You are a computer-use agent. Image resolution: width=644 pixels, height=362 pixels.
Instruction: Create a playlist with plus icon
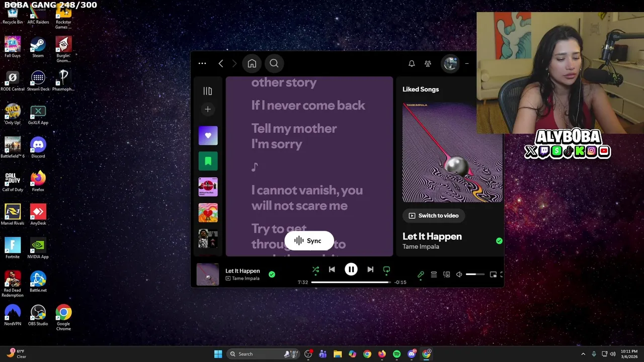click(x=208, y=109)
